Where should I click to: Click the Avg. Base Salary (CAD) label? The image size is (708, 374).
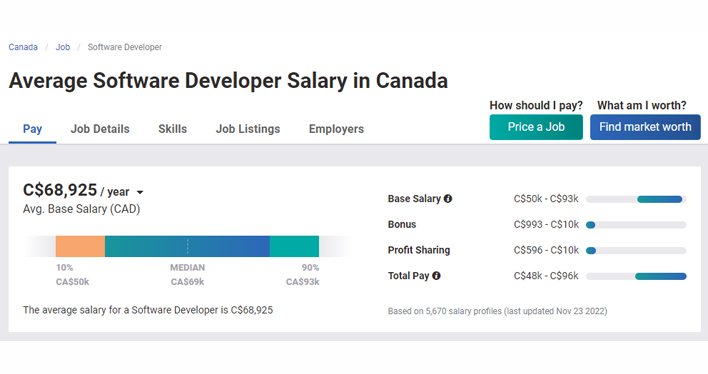click(82, 209)
